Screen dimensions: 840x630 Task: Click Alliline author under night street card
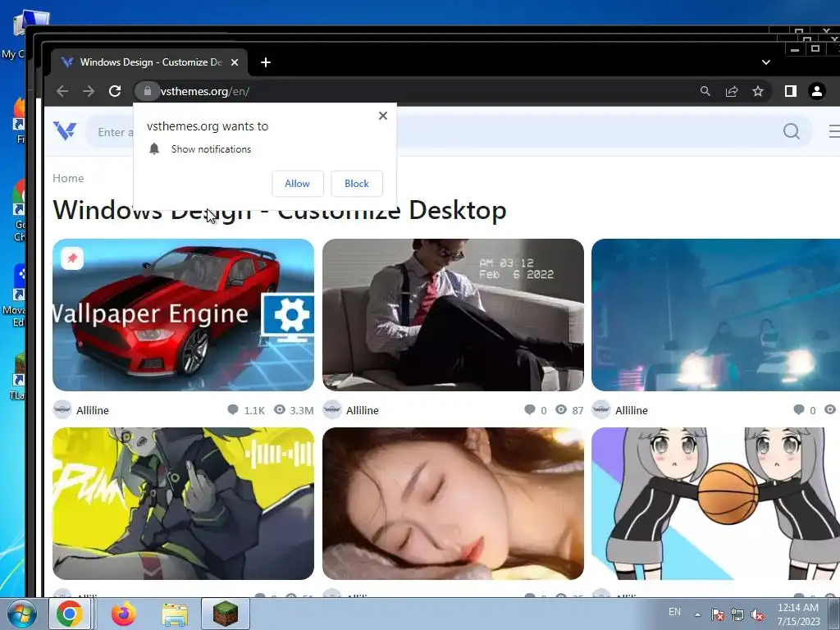click(632, 410)
